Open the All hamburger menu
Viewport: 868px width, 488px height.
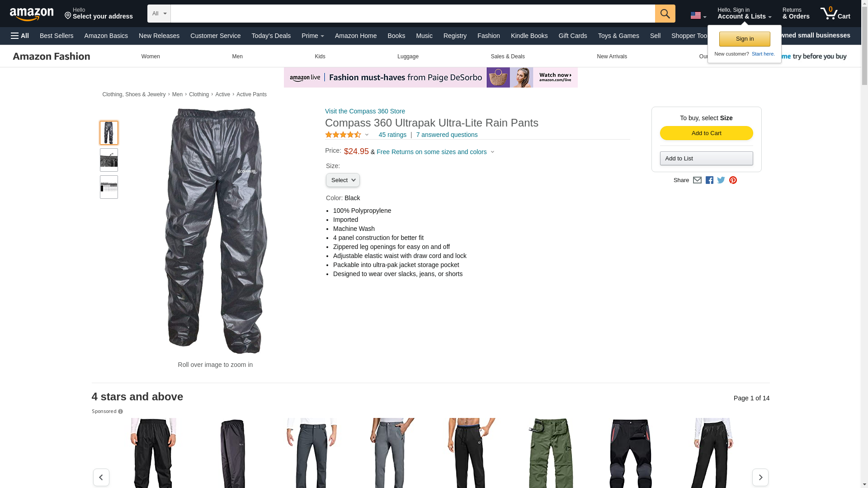click(20, 36)
